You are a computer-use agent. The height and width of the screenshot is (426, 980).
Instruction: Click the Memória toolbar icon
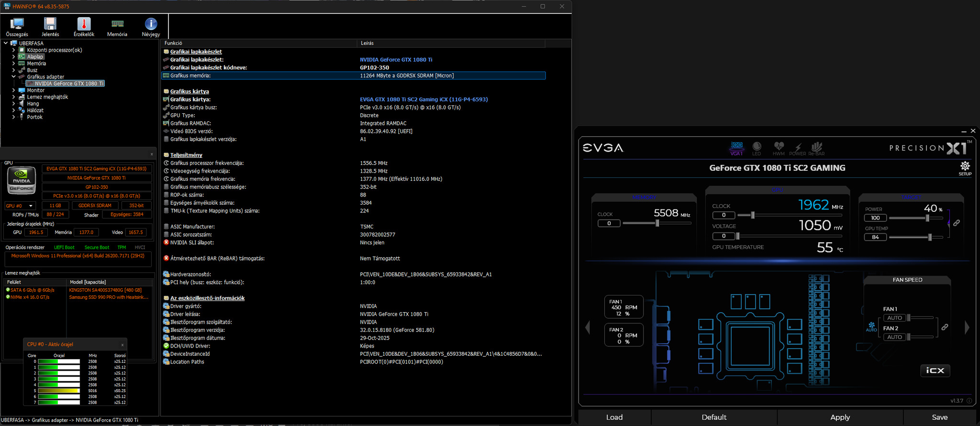point(117,26)
